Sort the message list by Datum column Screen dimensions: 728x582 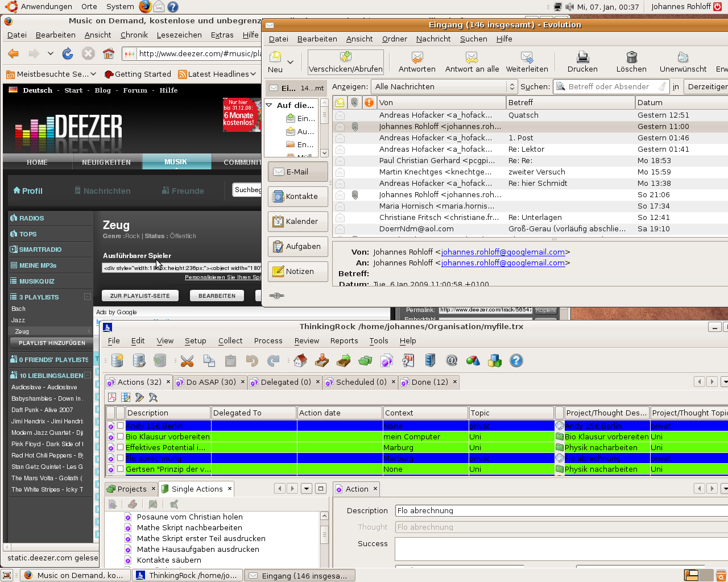point(681,102)
